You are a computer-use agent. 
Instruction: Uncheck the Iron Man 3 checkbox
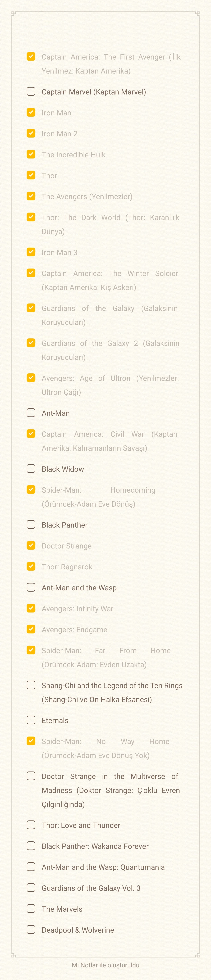click(31, 252)
